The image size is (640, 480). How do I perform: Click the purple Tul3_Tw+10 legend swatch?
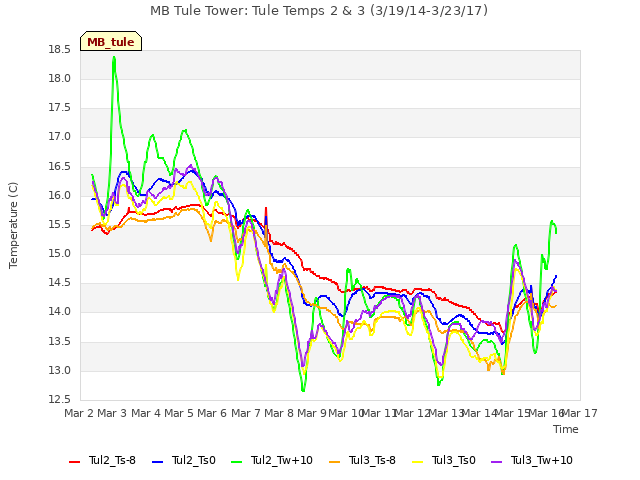[x=497, y=462]
